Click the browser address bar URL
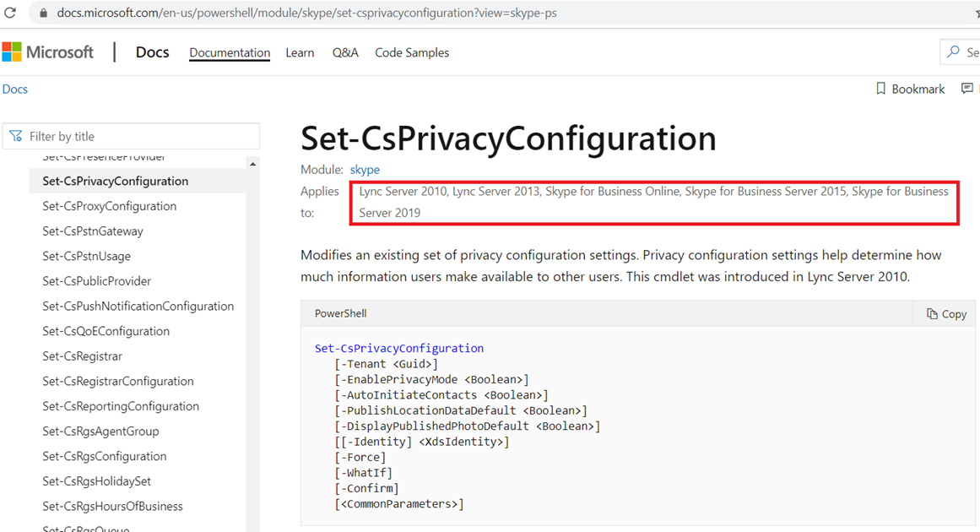 (x=307, y=13)
